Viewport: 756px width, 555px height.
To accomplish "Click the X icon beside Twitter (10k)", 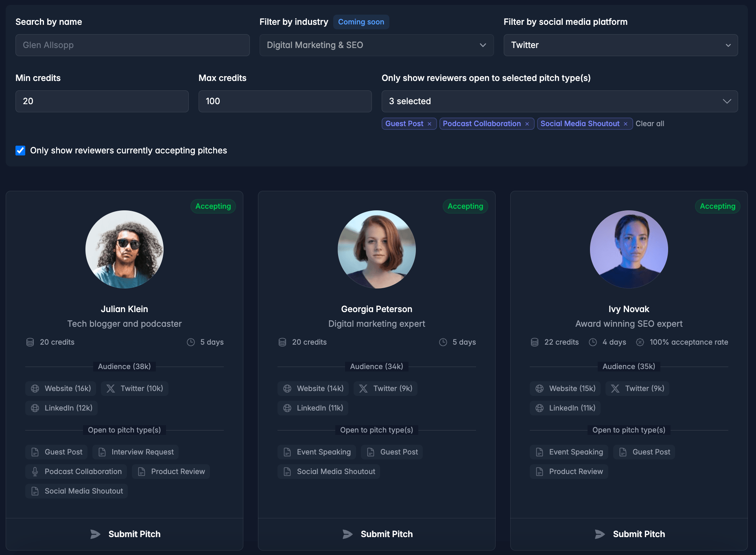I will tap(111, 389).
